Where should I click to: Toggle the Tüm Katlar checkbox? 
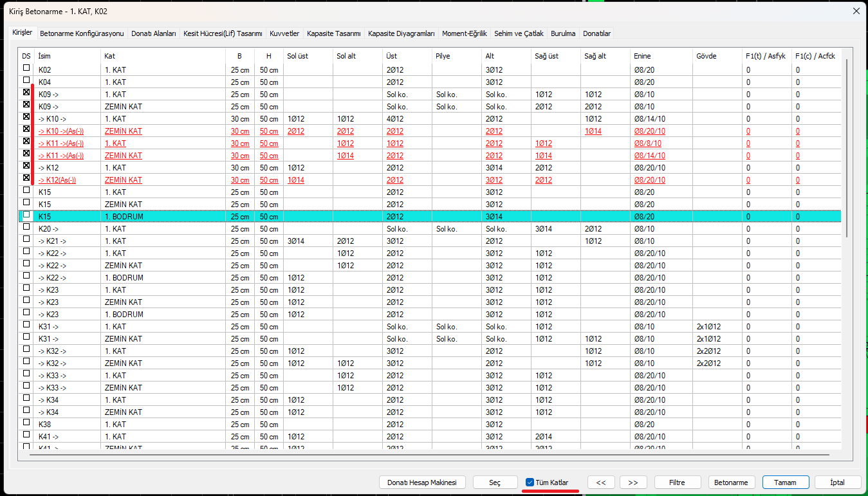[x=530, y=482]
